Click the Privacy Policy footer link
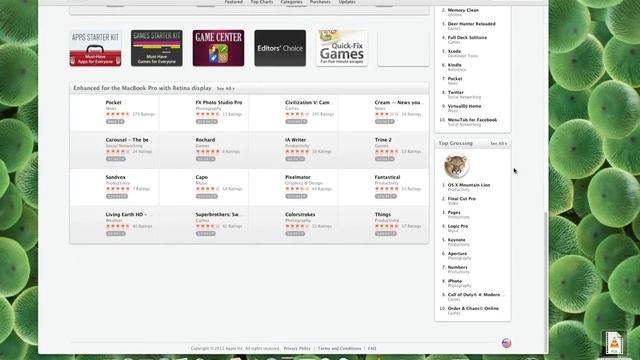The width and height of the screenshot is (640, 360). pyautogui.click(x=297, y=349)
